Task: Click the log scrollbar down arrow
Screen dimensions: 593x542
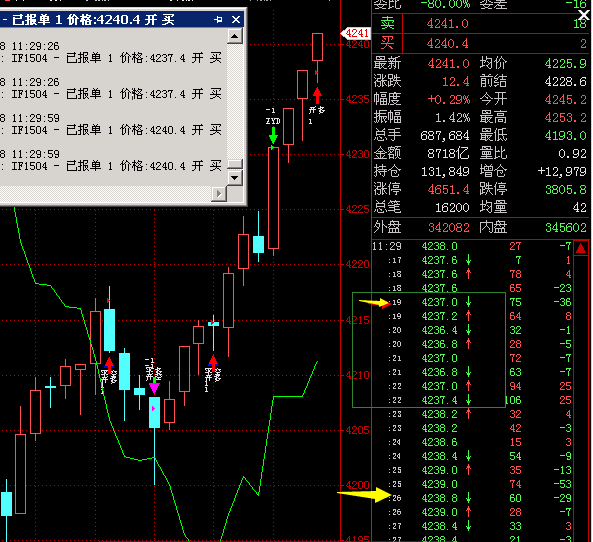Action: click(x=234, y=177)
